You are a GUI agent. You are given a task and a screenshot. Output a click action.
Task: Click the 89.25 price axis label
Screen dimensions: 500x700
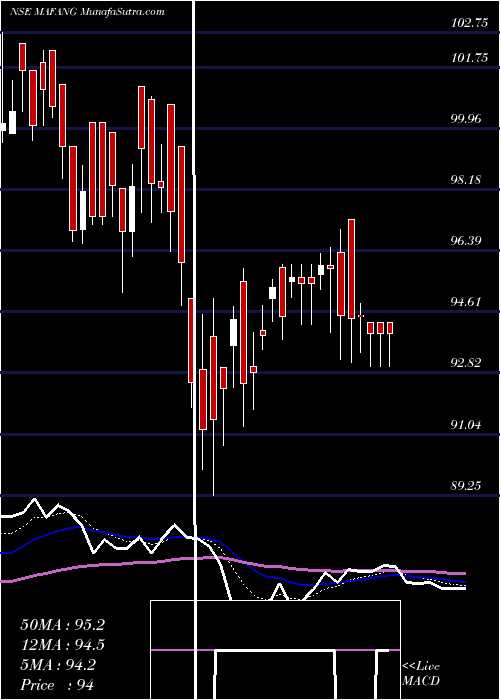(x=467, y=485)
